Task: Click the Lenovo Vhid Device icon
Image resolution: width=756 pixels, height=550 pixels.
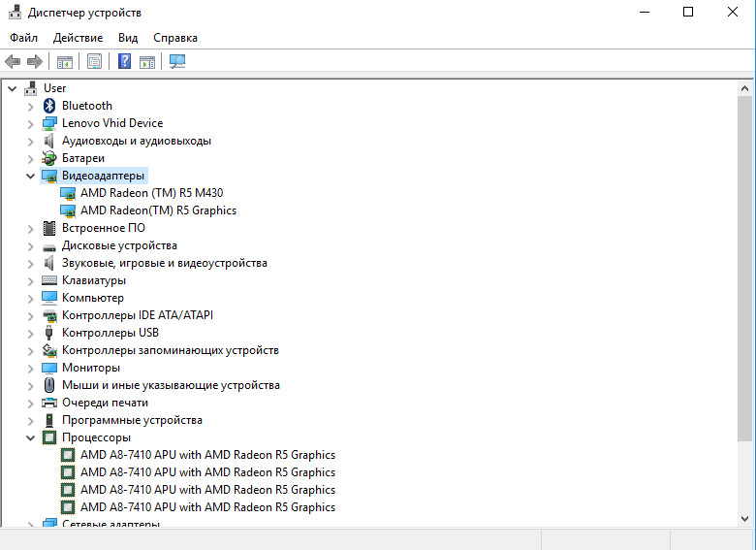Action: pos(49,123)
